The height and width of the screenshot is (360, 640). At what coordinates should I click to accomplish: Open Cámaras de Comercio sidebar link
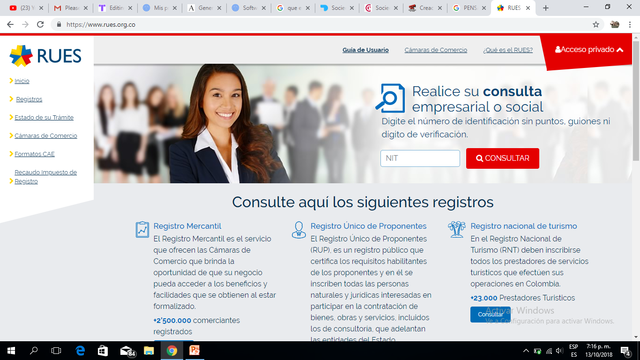pos(46,136)
